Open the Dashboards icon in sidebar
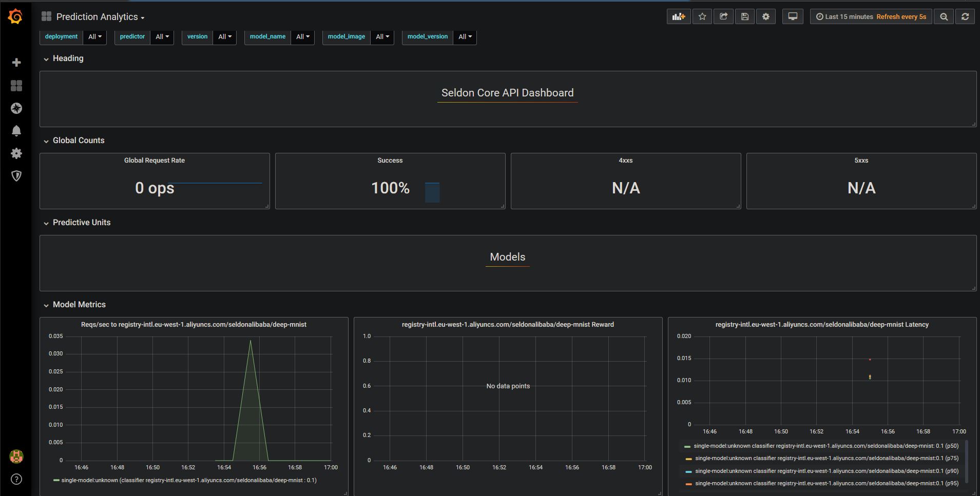 16,86
